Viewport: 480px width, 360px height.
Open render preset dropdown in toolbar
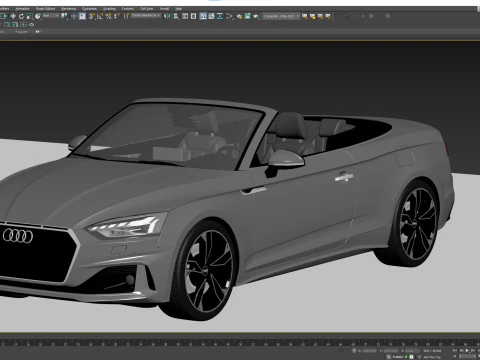pos(281,16)
